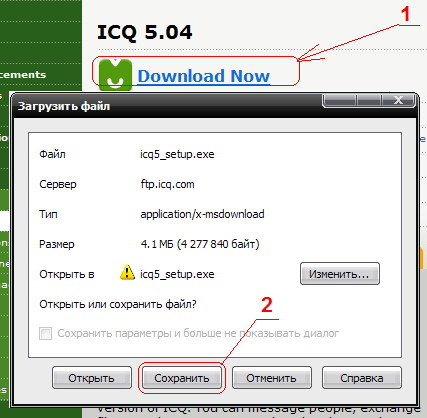Click the Сохранить параметры checkbox label text
This screenshot has height=418, width=427.
[x=198, y=333]
